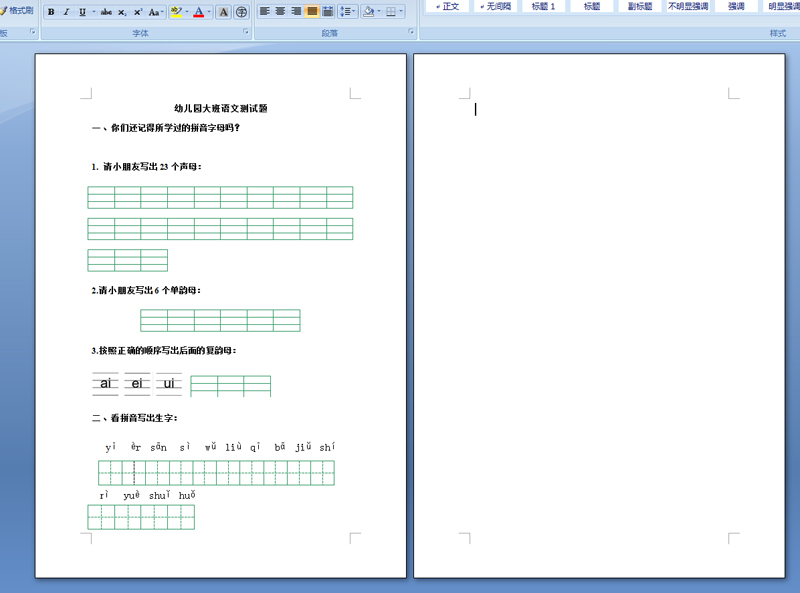
Task: Toggle subscript formatting
Action: [x=122, y=12]
